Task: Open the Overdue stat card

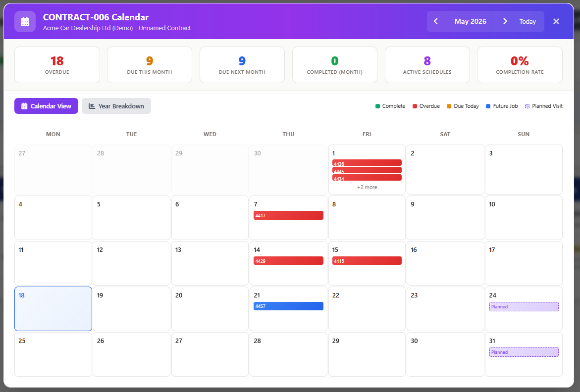Action: coord(57,65)
